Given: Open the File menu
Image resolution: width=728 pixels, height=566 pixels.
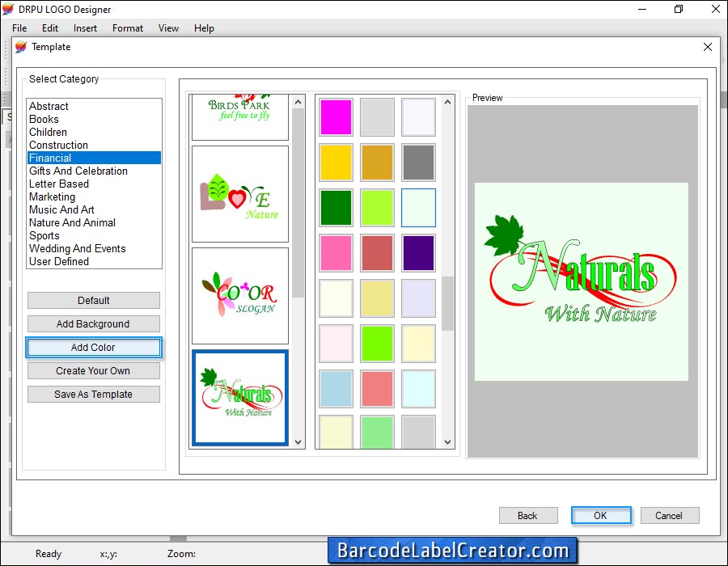Looking at the screenshot, I should (x=19, y=28).
